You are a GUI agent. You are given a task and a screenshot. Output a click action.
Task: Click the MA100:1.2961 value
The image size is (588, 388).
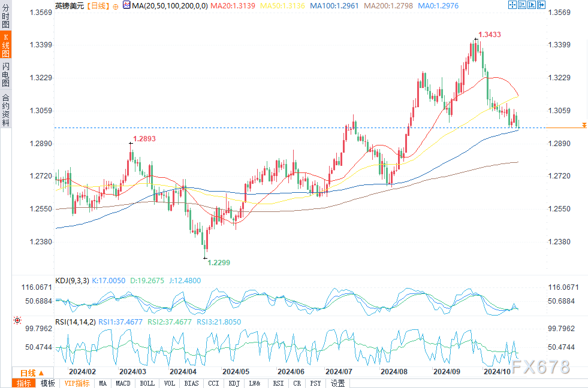pos(334,6)
